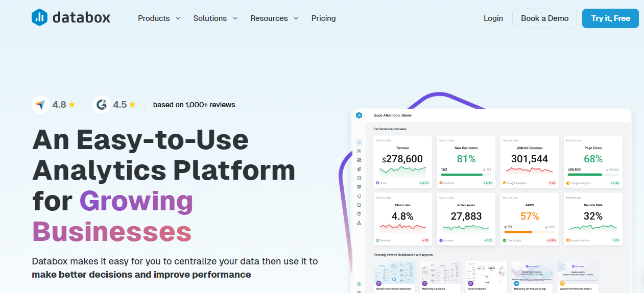Click Google Analytics icon on Bounce Rate card

pyautogui.click(x=568, y=240)
